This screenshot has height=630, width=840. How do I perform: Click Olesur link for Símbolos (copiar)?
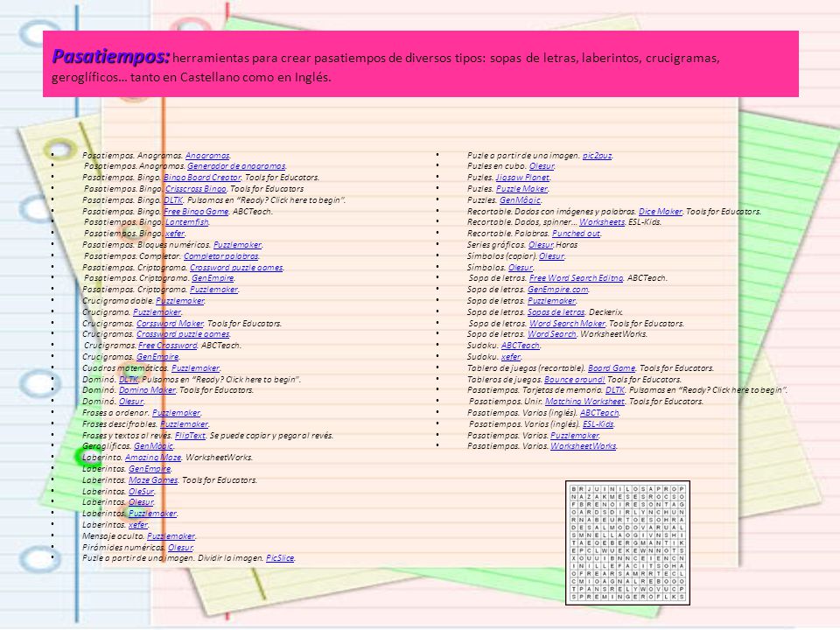551,256
